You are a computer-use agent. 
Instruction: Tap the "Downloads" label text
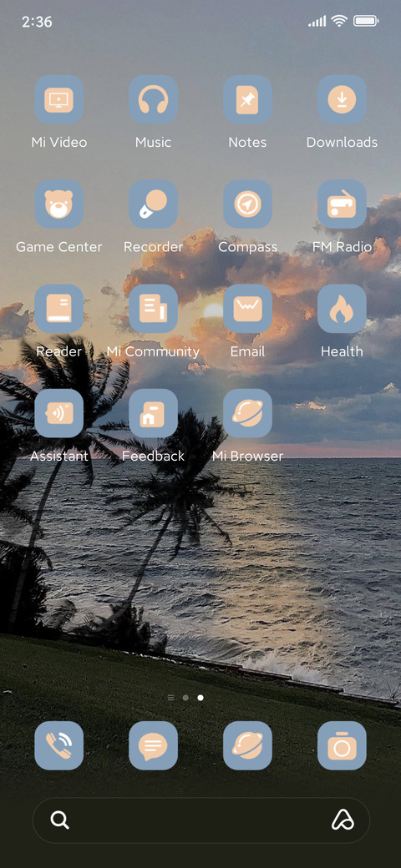[x=342, y=142]
